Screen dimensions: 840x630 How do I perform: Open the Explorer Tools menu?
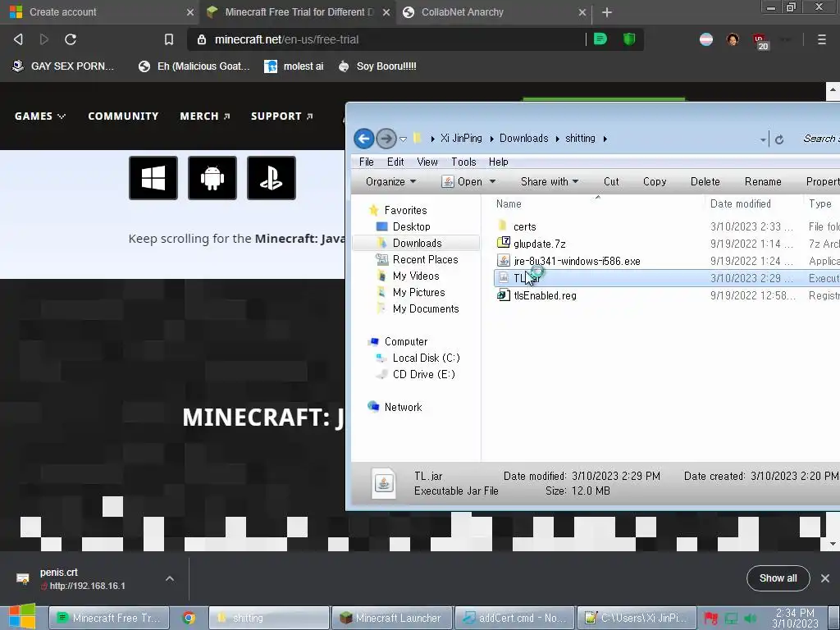(x=463, y=162)
